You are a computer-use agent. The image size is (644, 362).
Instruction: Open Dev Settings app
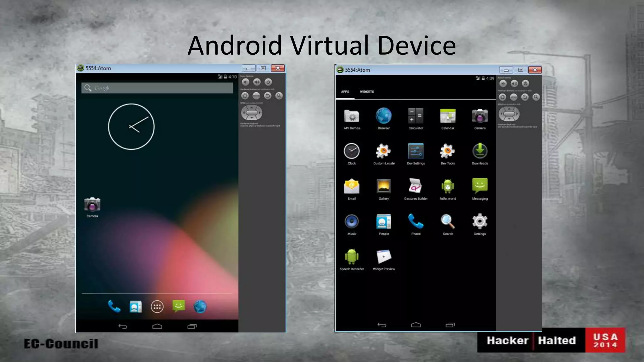(x=416, y=154)
